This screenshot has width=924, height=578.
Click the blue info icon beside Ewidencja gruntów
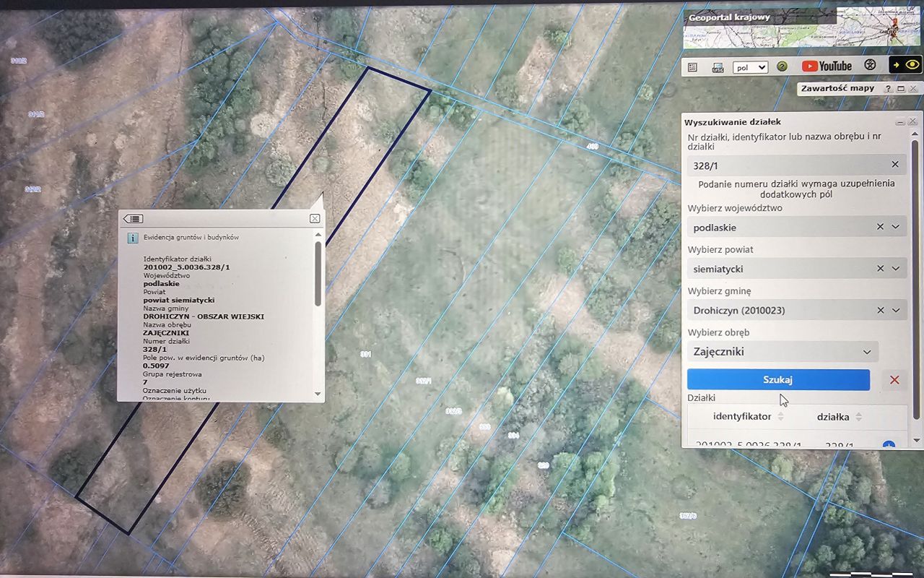click(132, 237)
